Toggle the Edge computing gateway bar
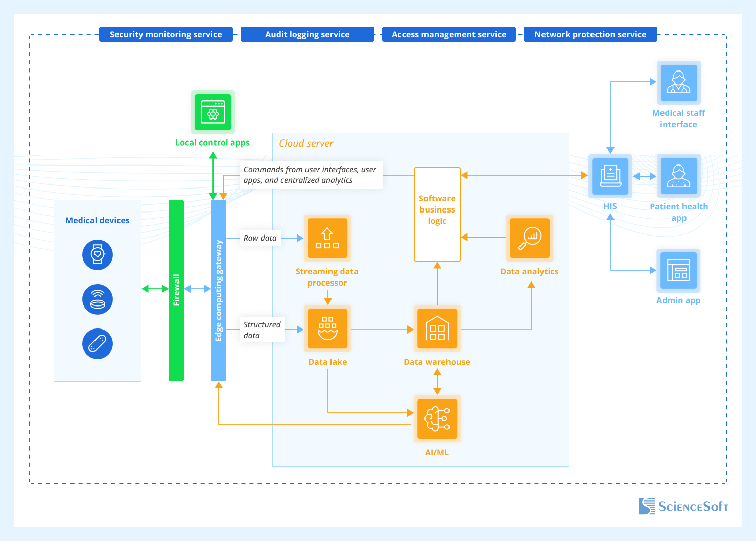This screenshot has width=756, height=541. (219, 290)
